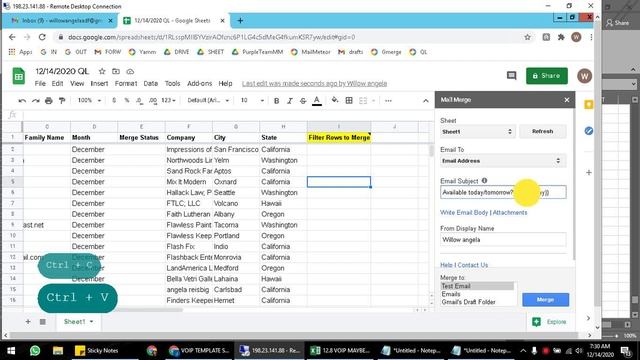Open a new browser tab

(x=240, y=20)
